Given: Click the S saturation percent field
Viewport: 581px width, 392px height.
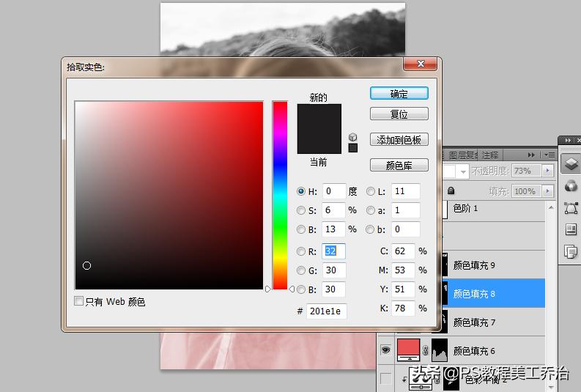Looking at the screenshot, I should [x=334, y=210].
